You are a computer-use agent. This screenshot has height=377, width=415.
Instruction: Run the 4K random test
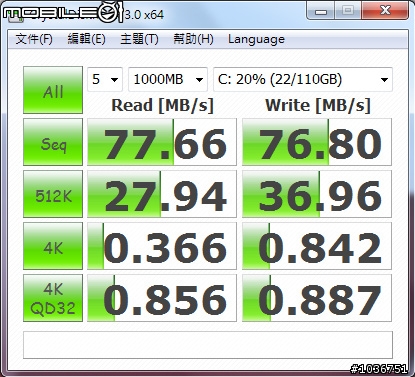point(53,246)
